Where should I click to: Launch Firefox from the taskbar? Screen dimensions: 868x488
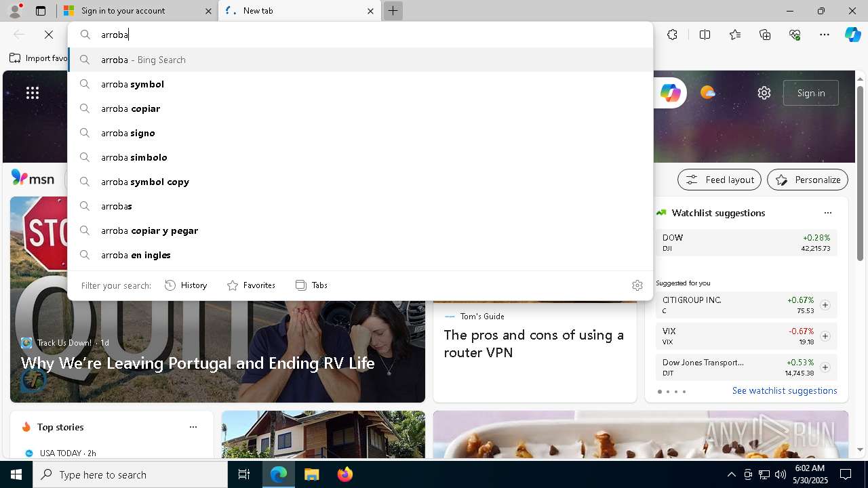coord(344,474)
